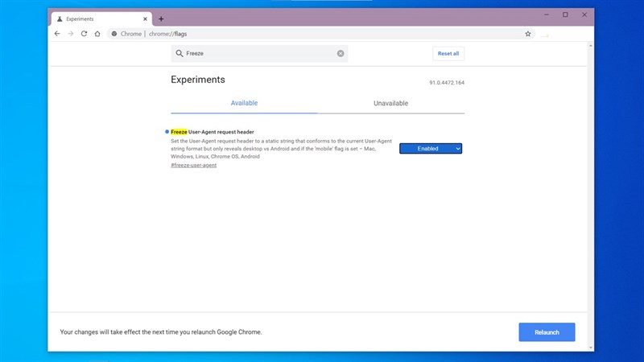Click the Chrome site info icon in address bar
The height and width of the screenshot is (362, 644).
point(114,34)
